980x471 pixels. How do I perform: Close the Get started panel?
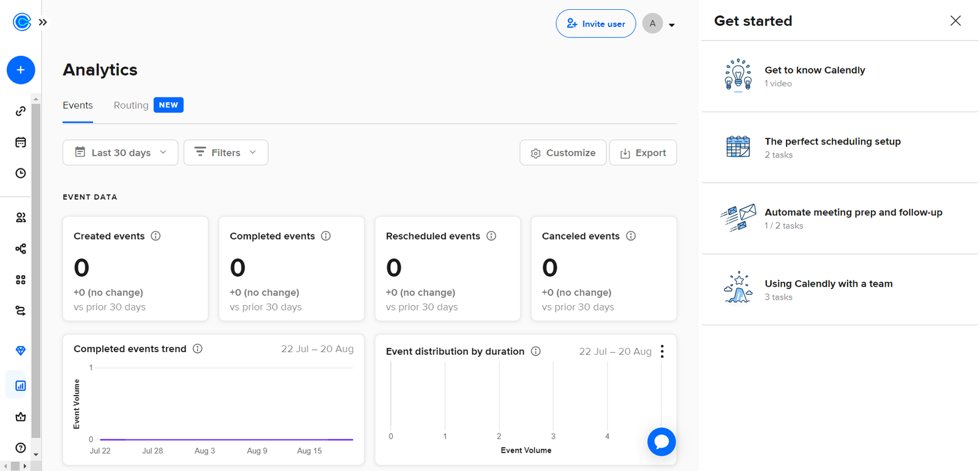click(956, 21)
